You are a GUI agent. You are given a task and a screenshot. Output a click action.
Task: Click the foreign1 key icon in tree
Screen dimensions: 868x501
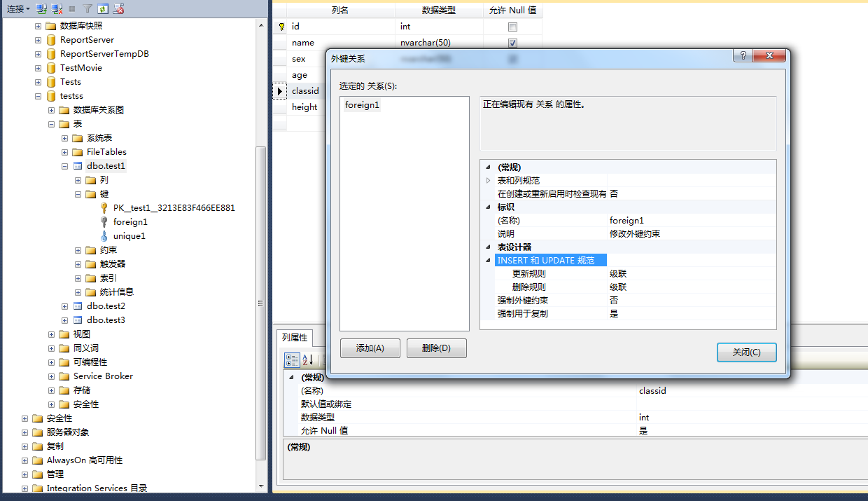tap(104, 222)
